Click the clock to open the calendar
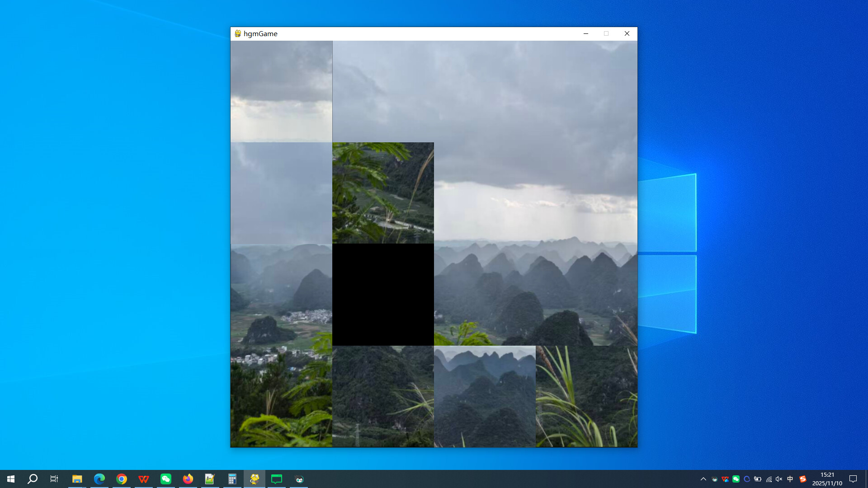Image resolution: width=868 pixels, height=488 pixels. coord(827,479)
